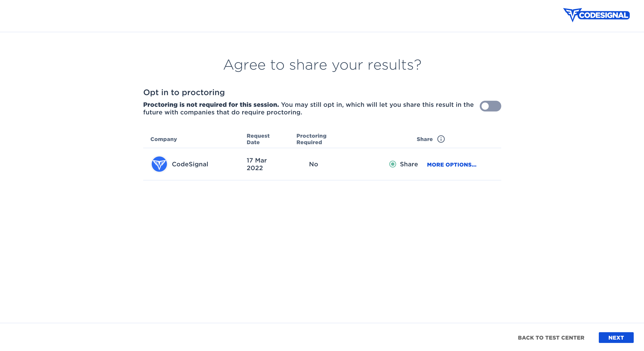Click the 'No' proctoring required value

[313, 164]
